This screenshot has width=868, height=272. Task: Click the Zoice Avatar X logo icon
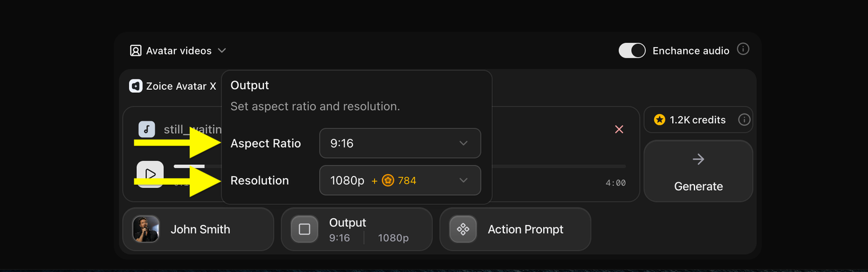coord(136,86)
